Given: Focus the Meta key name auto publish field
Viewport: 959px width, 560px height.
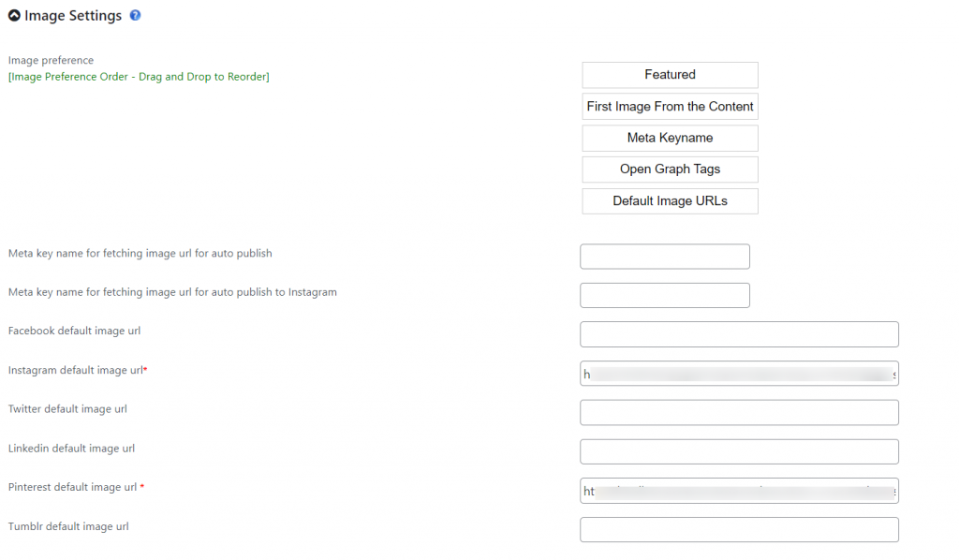Looking at the screenshot, I should (x=664, y=256).
